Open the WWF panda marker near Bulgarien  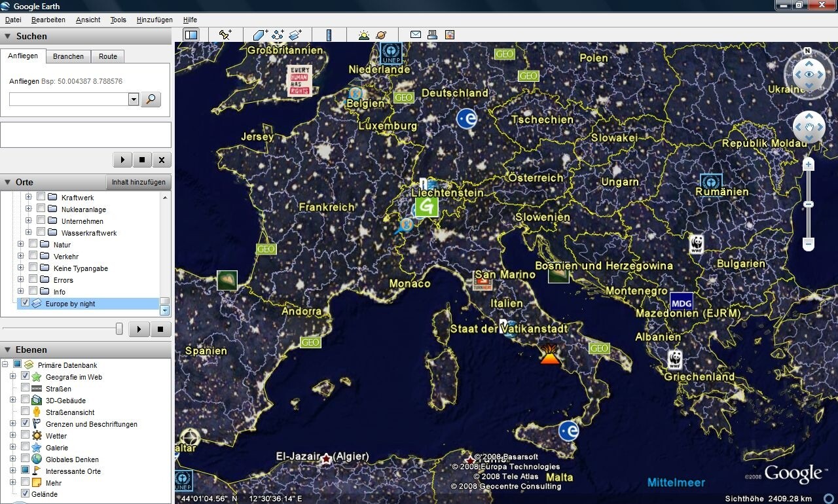697,244
